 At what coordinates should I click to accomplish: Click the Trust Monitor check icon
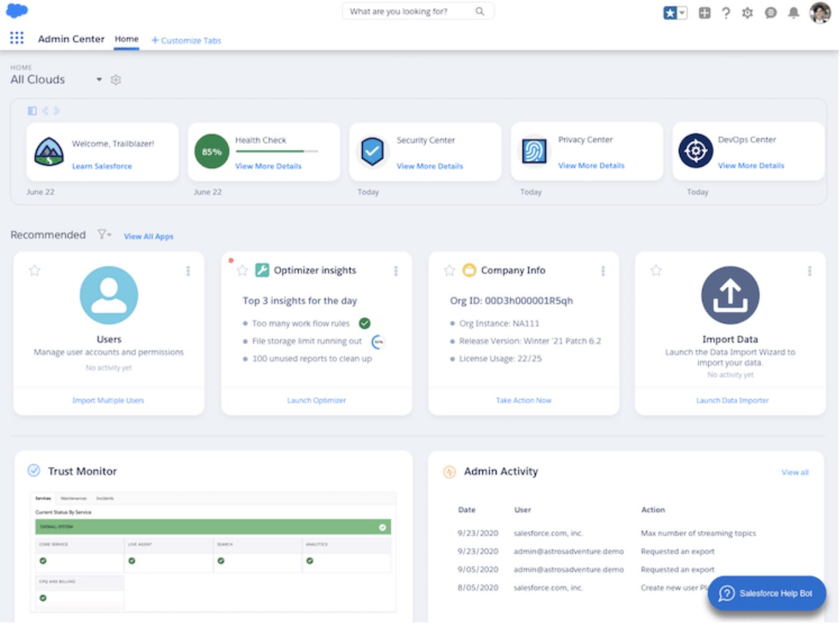(34, 471)
